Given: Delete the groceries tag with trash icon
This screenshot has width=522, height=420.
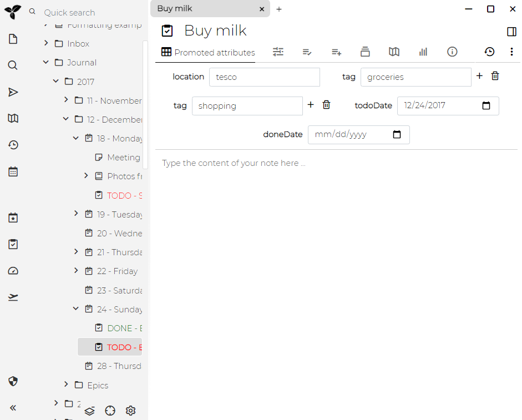Looking at the screenshot, I should click(x=495, y=76).
